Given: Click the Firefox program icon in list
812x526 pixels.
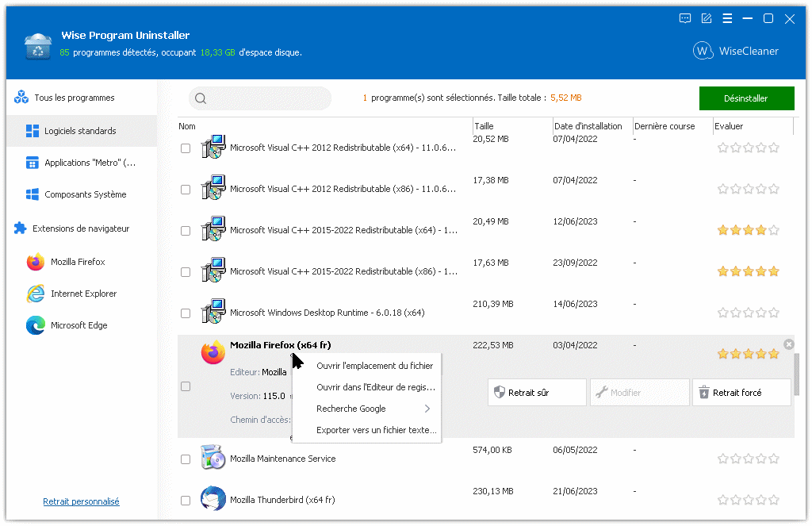Looking at the screenshot, I should [213, 352].
